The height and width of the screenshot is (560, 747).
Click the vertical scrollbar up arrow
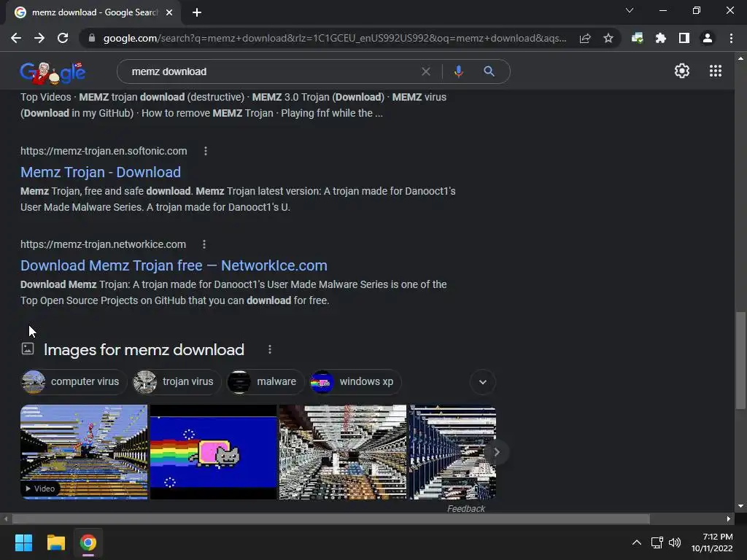740,58
